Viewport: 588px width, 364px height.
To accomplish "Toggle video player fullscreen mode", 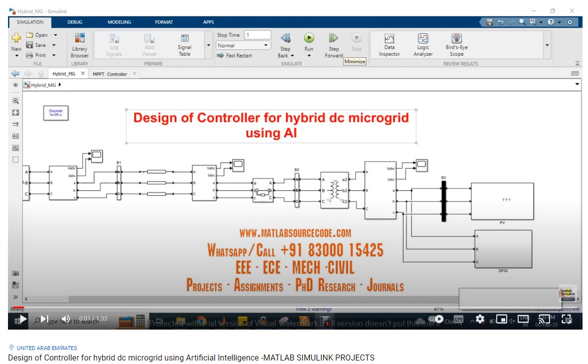I will 567,319.
